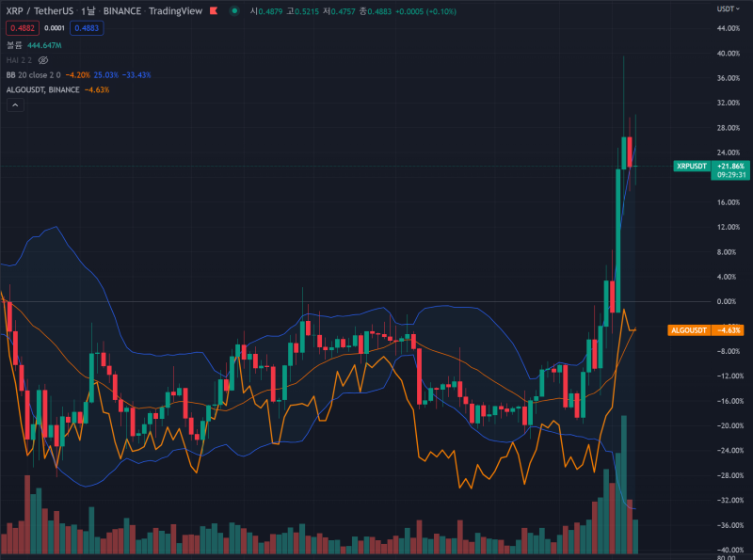Click the BB lower value -33.43%

136,75
